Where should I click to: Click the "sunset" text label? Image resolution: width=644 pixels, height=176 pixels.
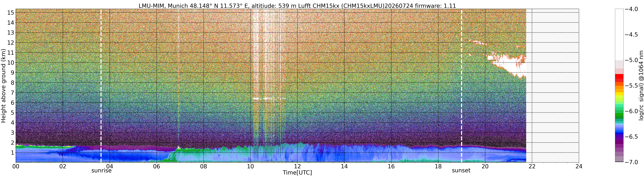pyautogui.click(x=461, y=170)
